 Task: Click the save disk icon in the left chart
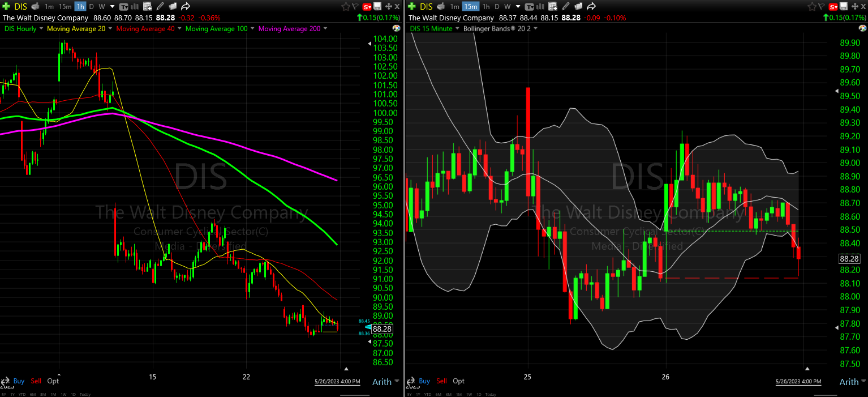click(377, 7)
